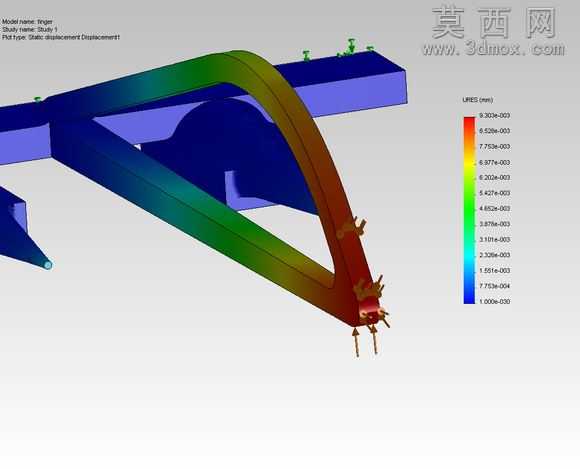Click the 'Plot type: Static displacement' annotation
Screen dimensions: 580x469
click(x=61, y=37)
